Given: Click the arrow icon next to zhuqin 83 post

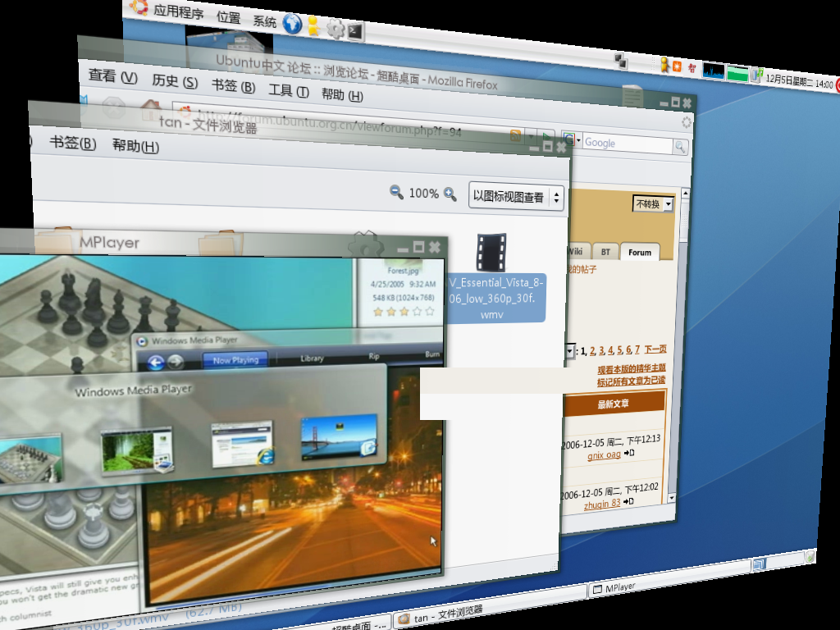Looking at the screenshot, I should tap(628, 501).
